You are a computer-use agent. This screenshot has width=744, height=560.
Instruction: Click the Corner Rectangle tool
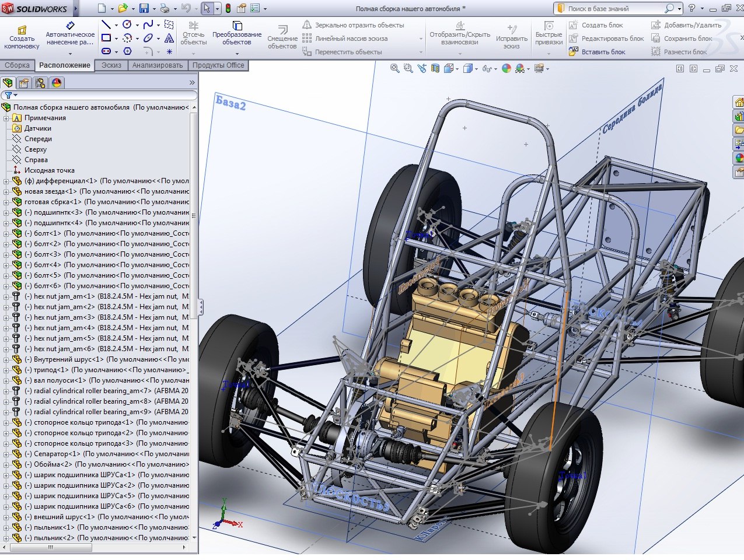pos(106,38)
